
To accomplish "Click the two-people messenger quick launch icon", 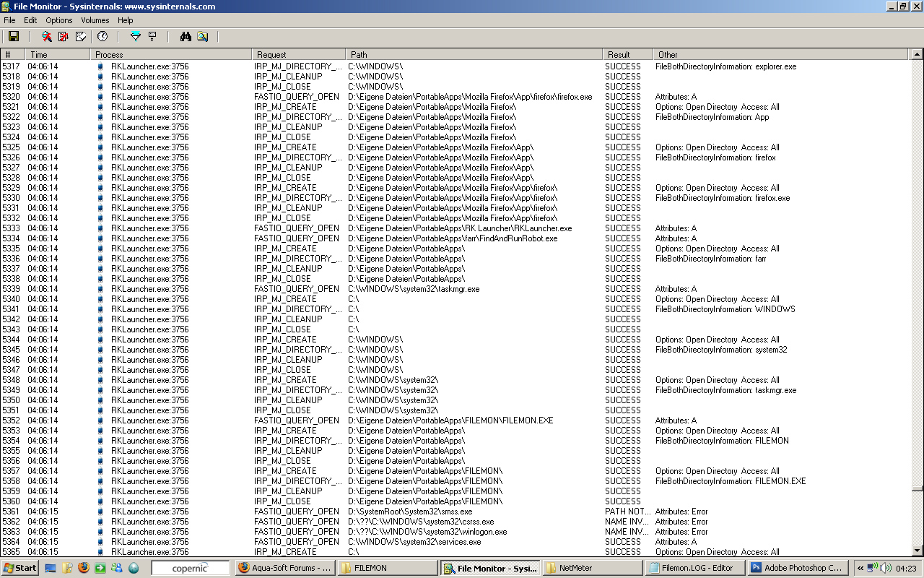I will [x=117, y=568].
